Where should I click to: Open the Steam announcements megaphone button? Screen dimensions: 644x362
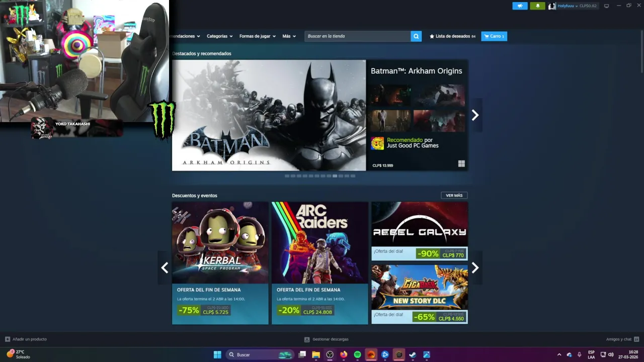pyautogui.click(x=520, y=6)
